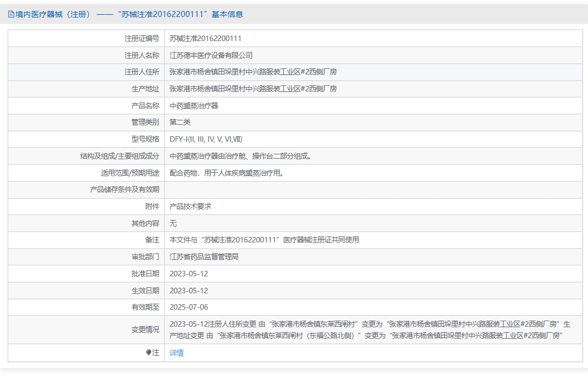Click the 生效日期 value 2023-05-12
Screen dimensions: 588x377
click(x=189, y=291)
